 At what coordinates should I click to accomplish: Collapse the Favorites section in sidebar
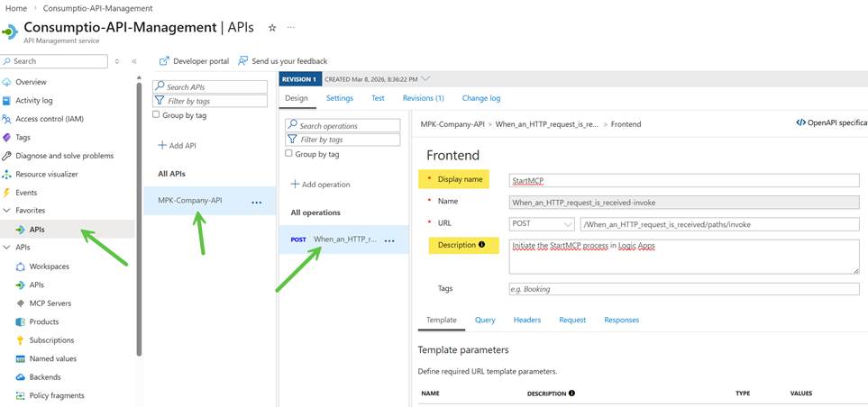coord(7,211)
